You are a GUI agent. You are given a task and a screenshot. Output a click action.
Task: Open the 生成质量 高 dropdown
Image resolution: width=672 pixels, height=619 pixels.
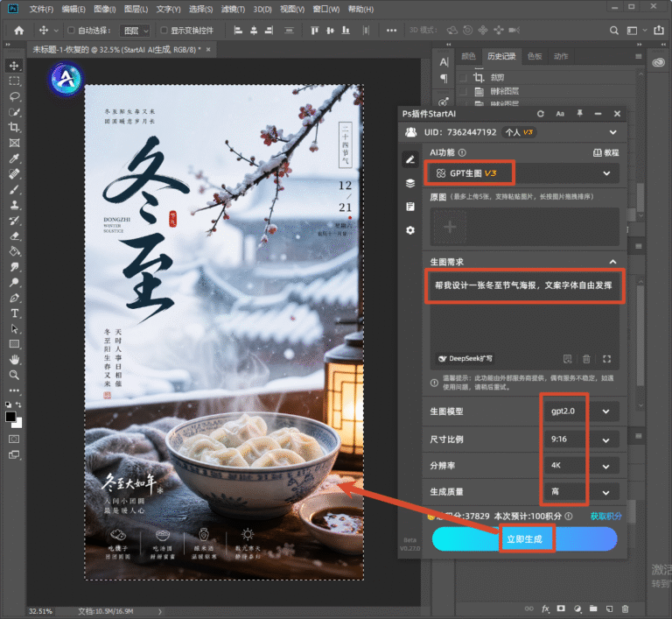point(581,492)
